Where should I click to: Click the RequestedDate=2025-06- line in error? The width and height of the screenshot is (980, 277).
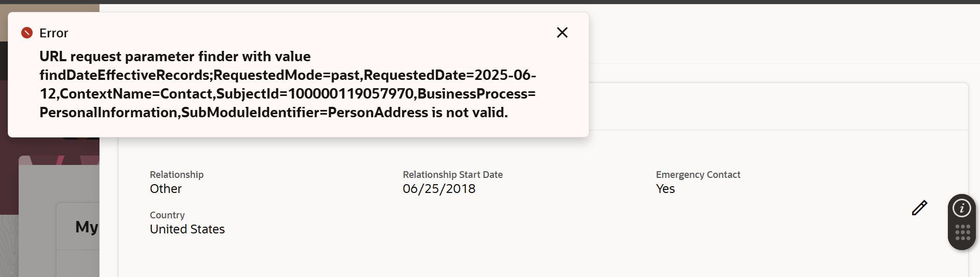tap(288, 75)
